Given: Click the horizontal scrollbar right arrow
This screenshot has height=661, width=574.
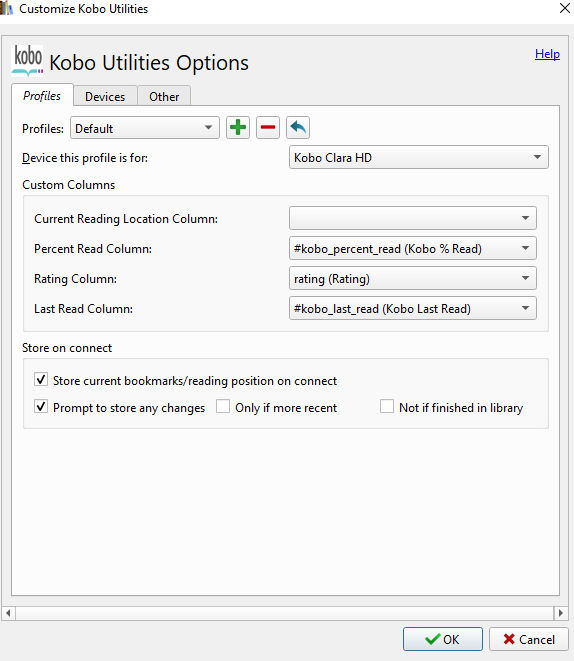Looking at the screenshot, I should (x=560, y=613).
